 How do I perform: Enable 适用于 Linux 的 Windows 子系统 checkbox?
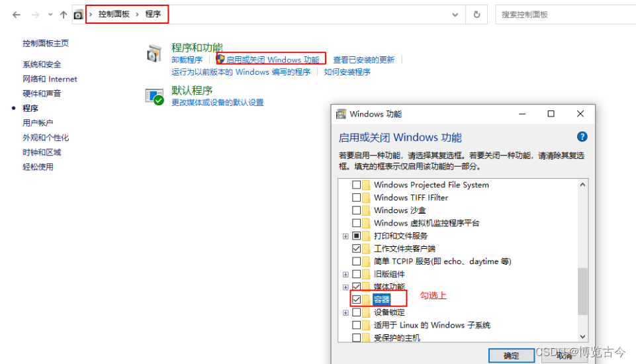356,325
